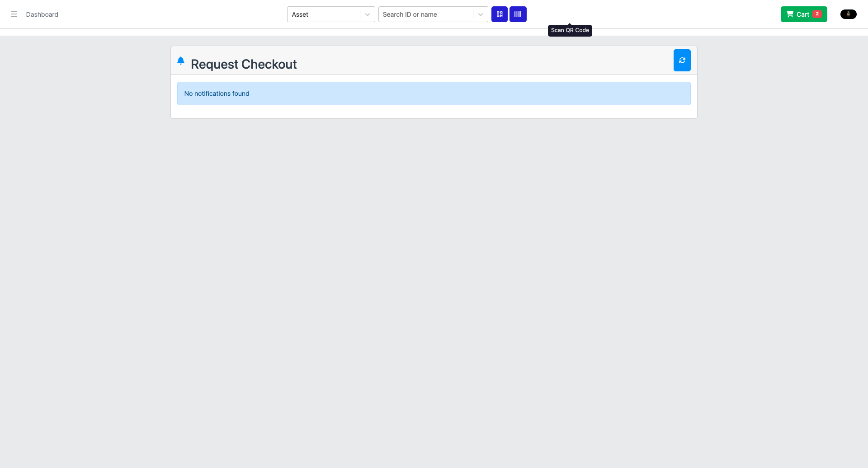The height and width of the screenshot is (468, 868).
Task: Focus the Search ID or name field
Action: point(426,14)
